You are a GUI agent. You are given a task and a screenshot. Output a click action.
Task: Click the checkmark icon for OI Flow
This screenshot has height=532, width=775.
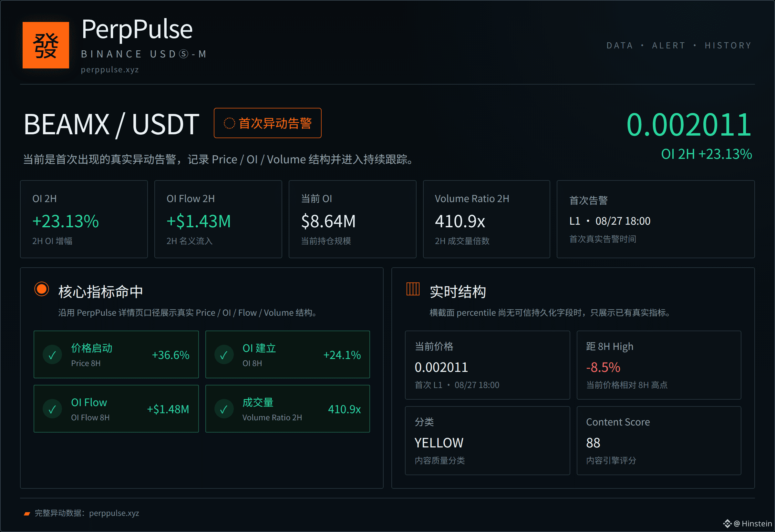(x=52, y=409)
